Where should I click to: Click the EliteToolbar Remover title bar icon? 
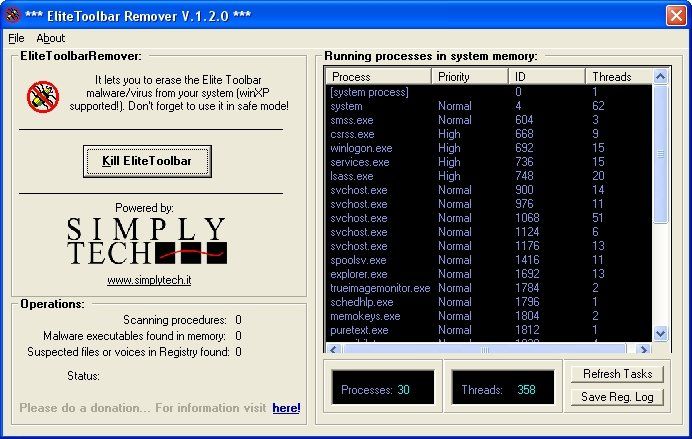[12, 15]
